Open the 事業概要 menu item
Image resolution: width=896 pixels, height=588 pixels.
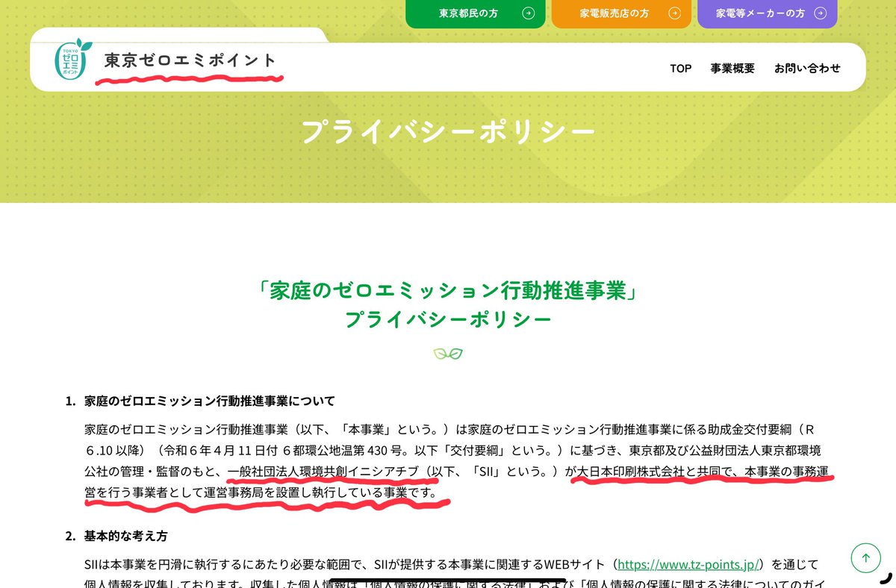pos(732,68)
